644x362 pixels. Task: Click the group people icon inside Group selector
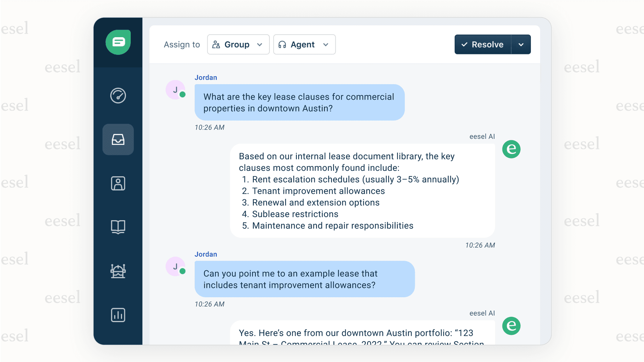click(216, 44)
